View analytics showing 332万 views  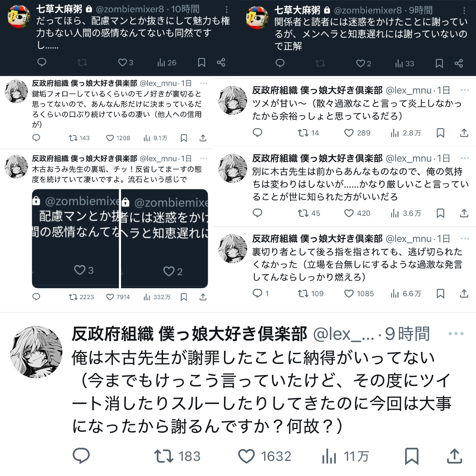157,297
